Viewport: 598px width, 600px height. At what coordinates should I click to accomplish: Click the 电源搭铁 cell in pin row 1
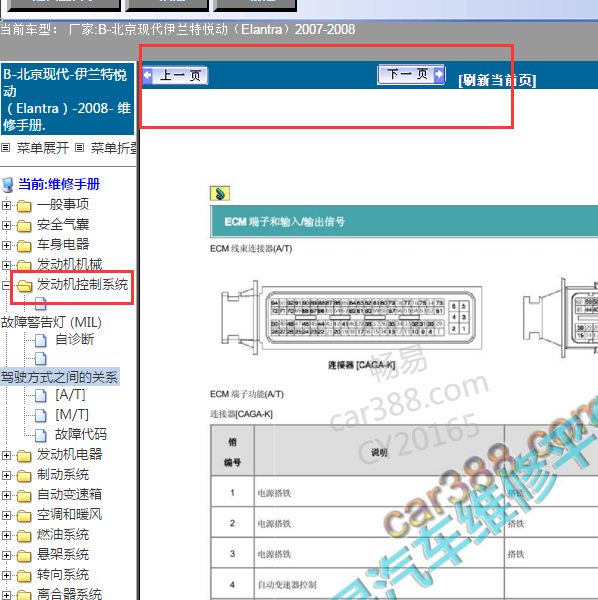tap(379, 492)
